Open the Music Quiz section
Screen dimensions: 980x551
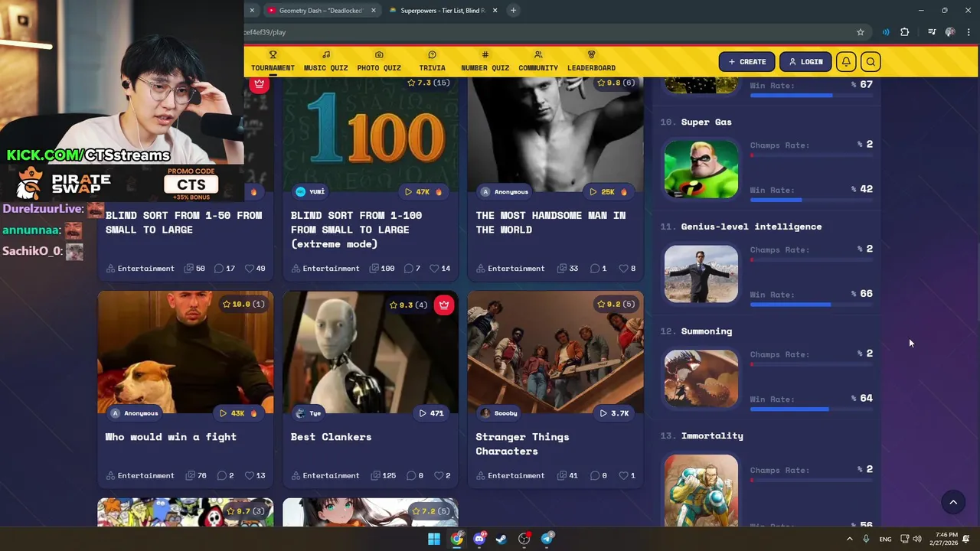coord(325,61)
